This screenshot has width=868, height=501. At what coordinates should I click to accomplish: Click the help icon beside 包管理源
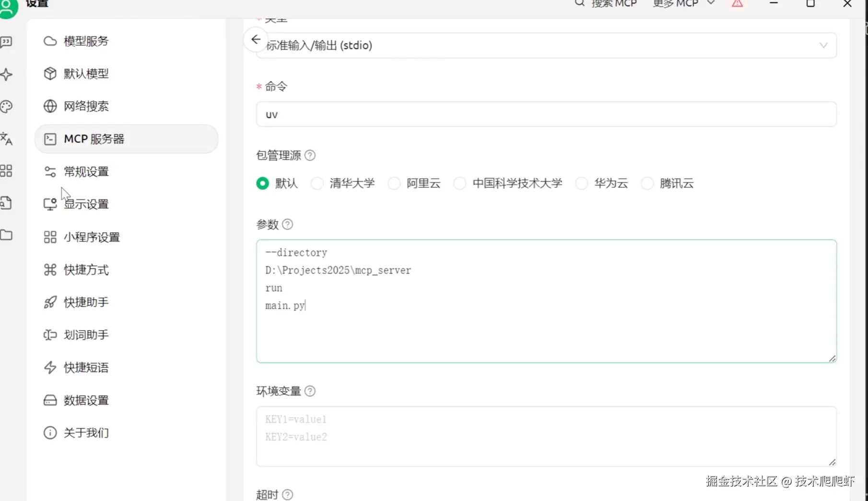tap(310, 155)
